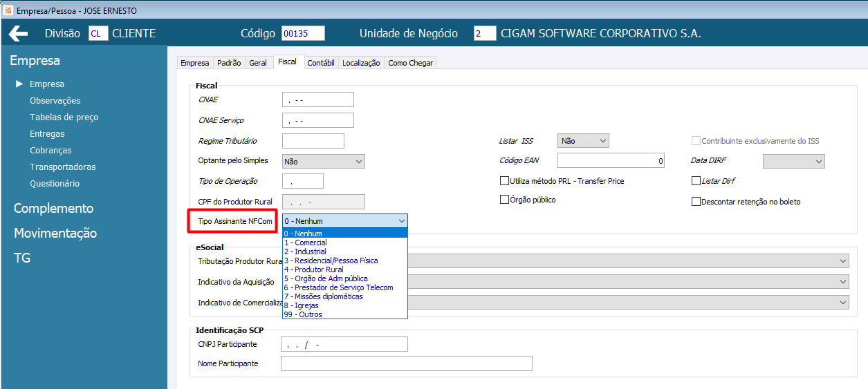Click the CNAE input field
This screenshot has width=868, height=389.
(318, 99)
